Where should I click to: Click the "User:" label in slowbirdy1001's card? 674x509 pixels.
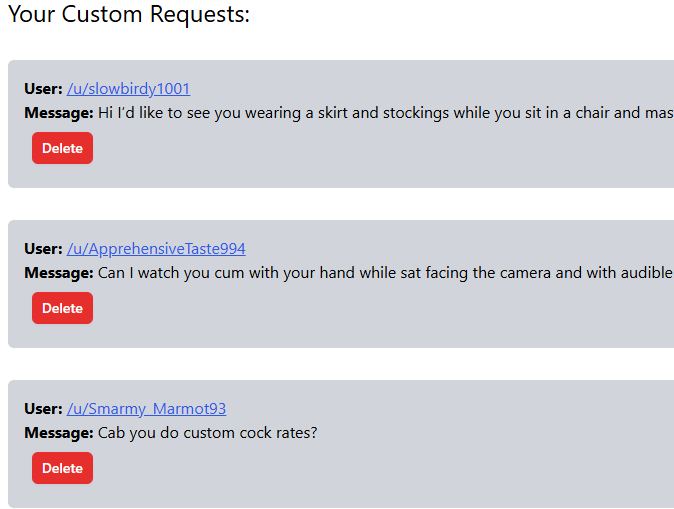click(x=43, y=89)
